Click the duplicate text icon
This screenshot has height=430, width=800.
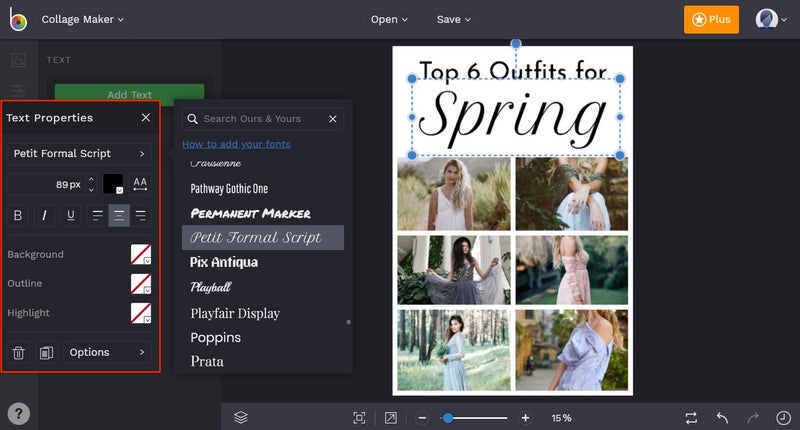[46, 352]
